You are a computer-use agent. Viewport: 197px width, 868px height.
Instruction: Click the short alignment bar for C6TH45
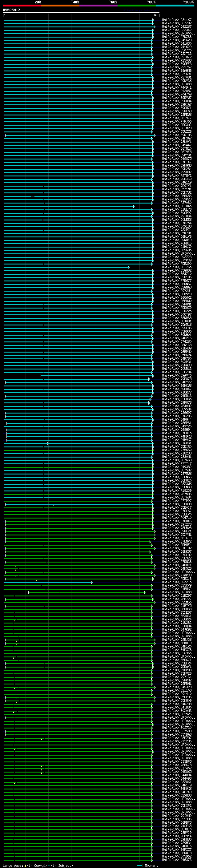69,206
